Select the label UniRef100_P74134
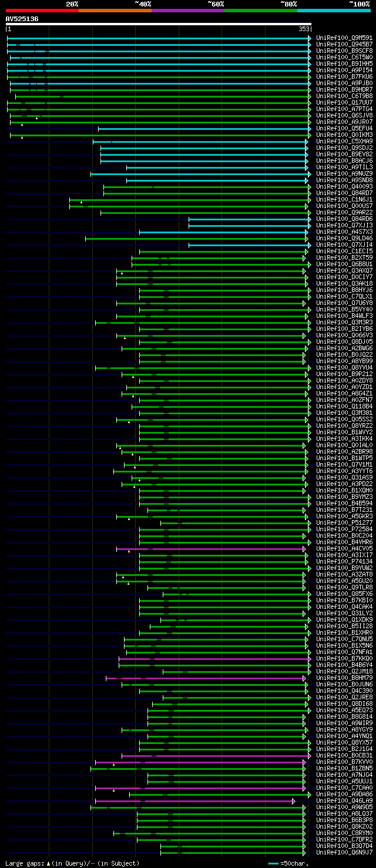This screenshot has height=868, width=376. [x=344, y=562]
